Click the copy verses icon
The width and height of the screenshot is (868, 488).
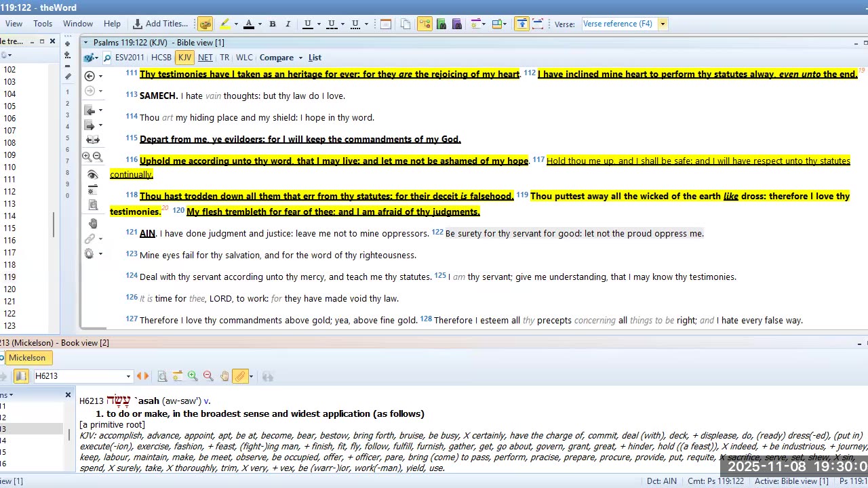406,24
